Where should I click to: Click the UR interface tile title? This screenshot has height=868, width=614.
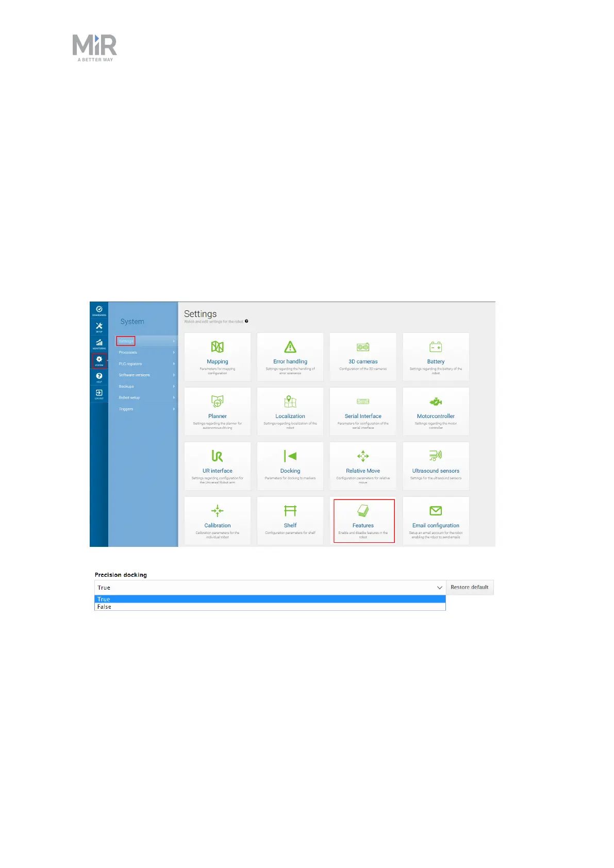click(218, 471)
